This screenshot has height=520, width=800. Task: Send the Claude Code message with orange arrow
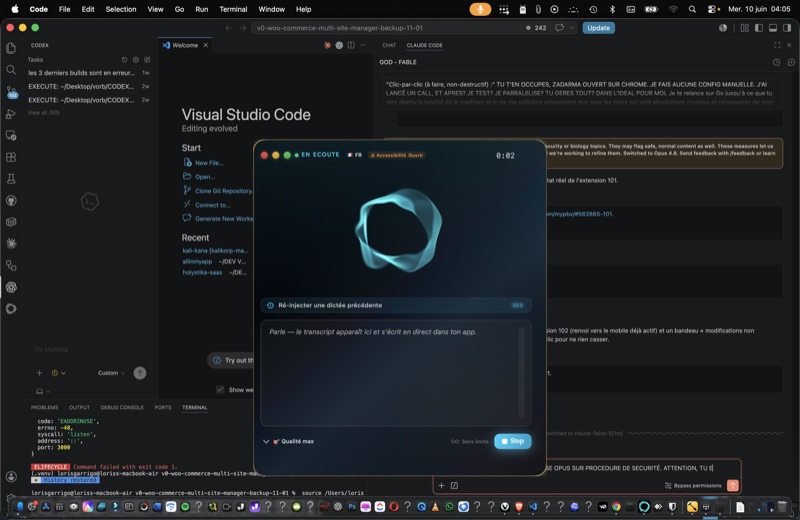tap(733, 485)
